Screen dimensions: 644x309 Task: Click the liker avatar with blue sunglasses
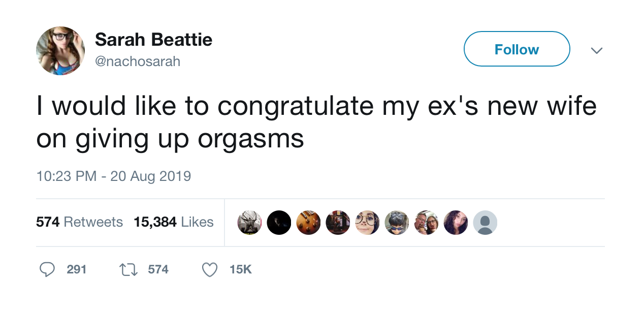tap(397, 223)
